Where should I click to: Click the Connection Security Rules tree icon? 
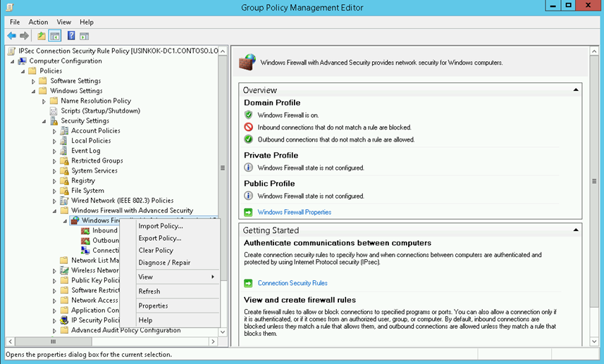(x=85, y=251)
